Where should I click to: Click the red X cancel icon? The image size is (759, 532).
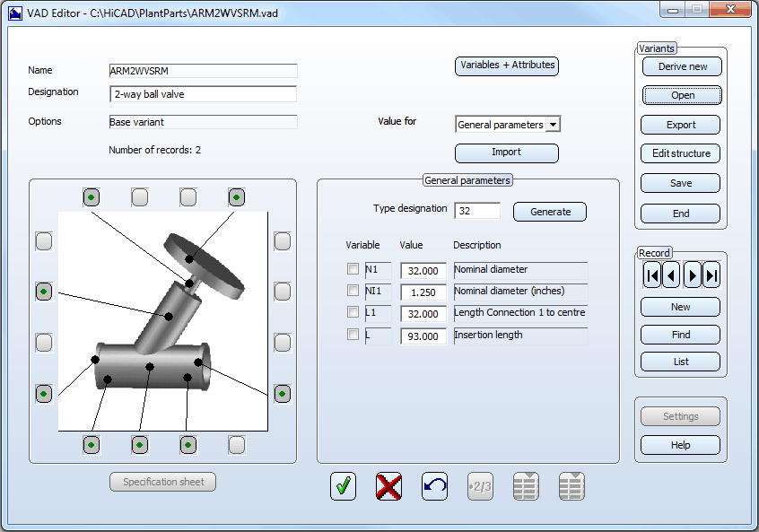(x=388, y=486)
